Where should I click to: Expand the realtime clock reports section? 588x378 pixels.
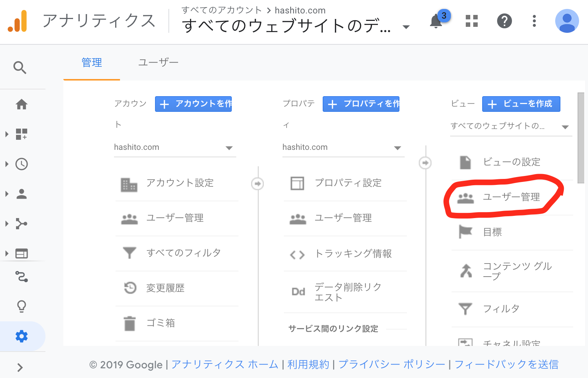click(x=22, y=164)
